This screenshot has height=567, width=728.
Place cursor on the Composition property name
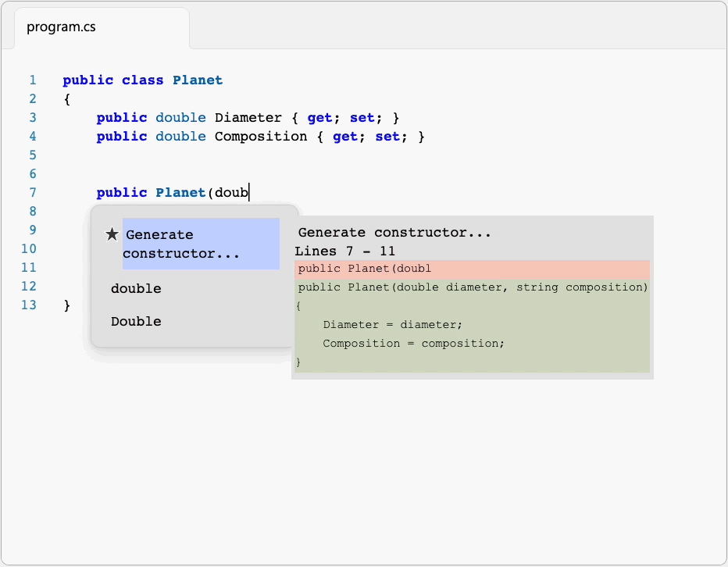[x=261, y=137]
